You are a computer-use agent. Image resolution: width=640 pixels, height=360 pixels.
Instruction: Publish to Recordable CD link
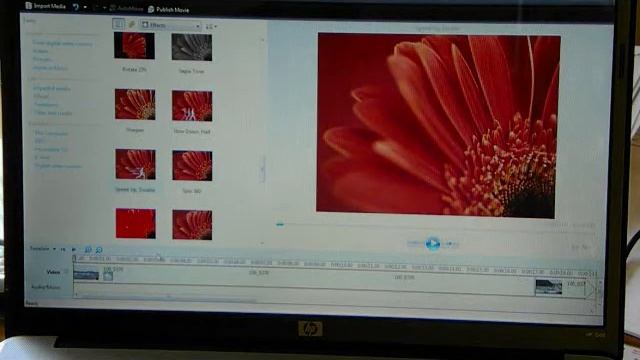[x=51, y=150]
